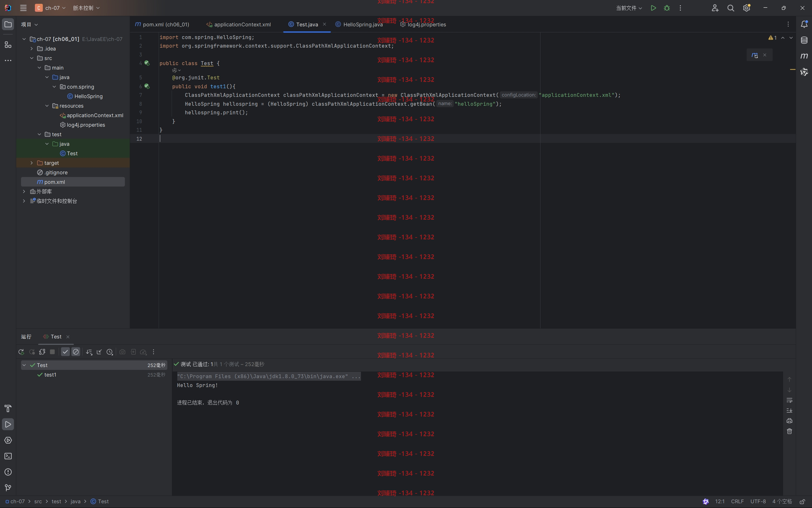Collapse all test results

pyautogui.click(x=99, y=352)
